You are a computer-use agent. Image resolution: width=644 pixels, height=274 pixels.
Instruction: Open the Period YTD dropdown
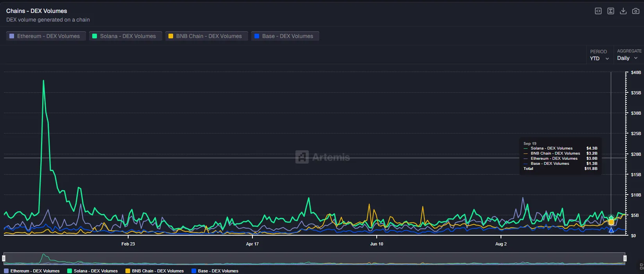click(599, 58)
